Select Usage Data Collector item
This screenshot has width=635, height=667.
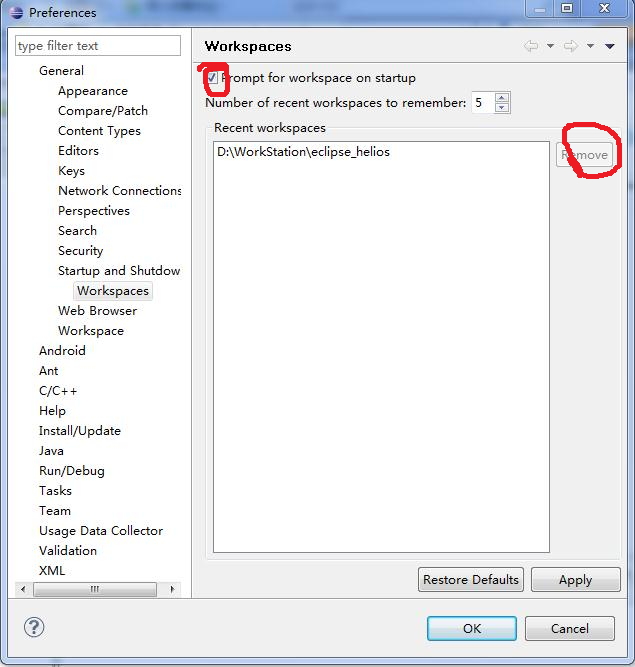101,530
